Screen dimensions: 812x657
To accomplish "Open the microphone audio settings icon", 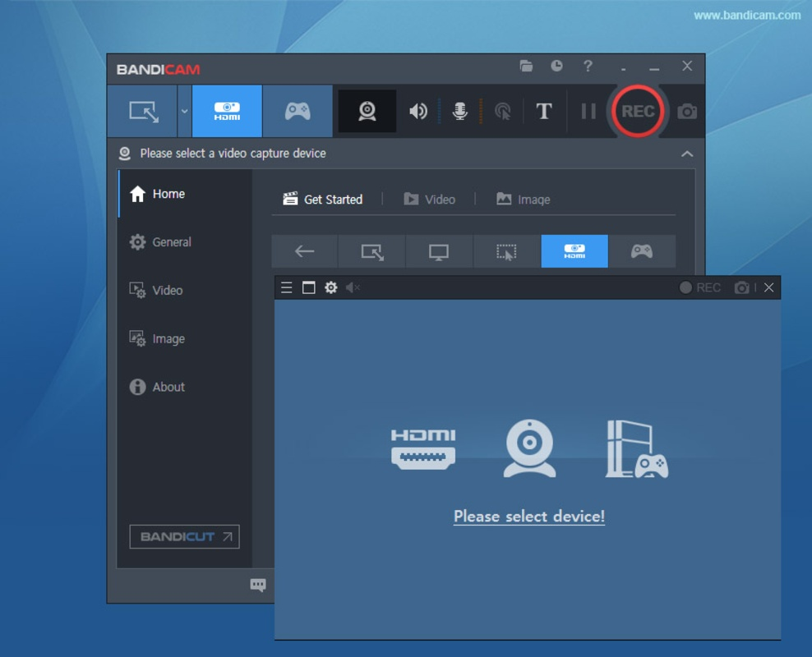I will click(460, 111).
